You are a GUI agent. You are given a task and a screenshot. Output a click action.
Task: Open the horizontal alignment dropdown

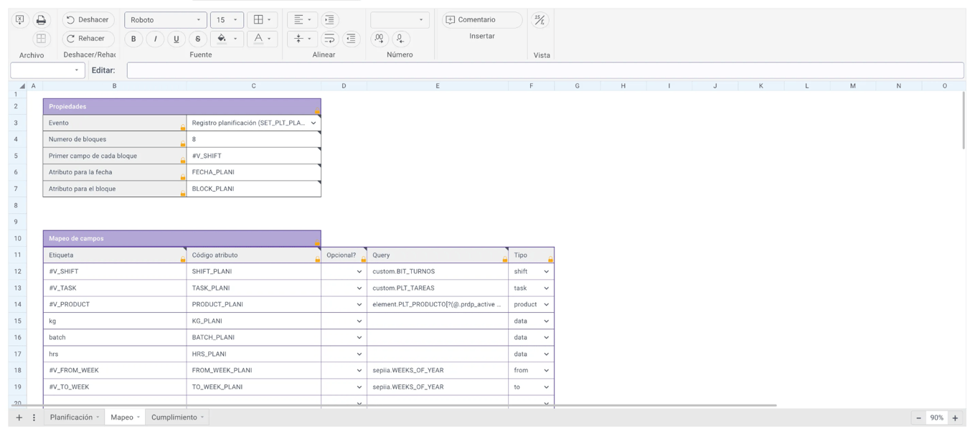303,20
